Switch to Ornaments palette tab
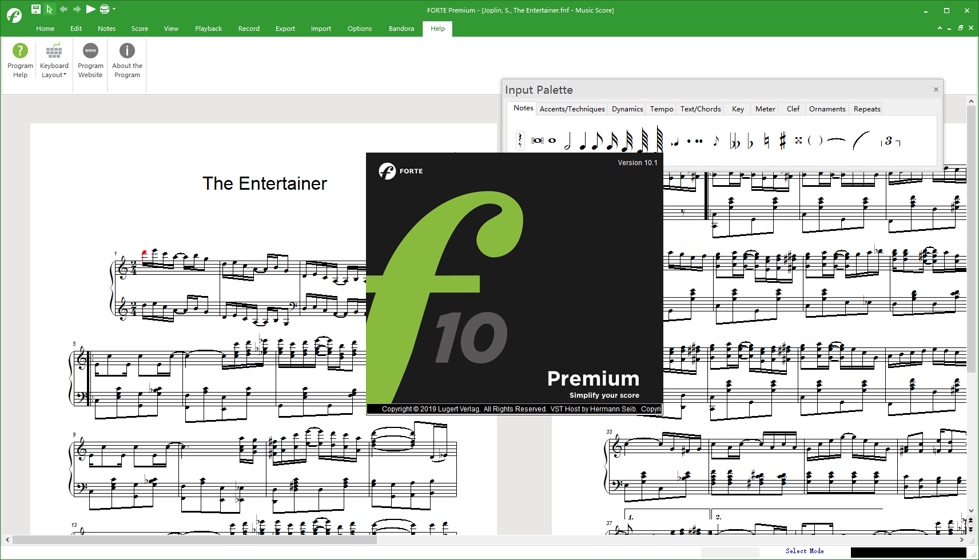This screenshot has width=979, height=560. 827,109
